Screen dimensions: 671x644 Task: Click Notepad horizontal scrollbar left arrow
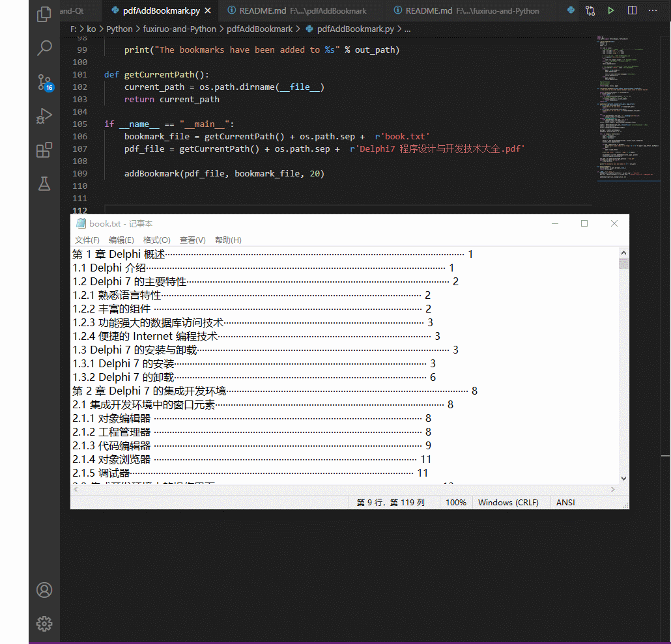pyautogui.click(x=76, y=489)
